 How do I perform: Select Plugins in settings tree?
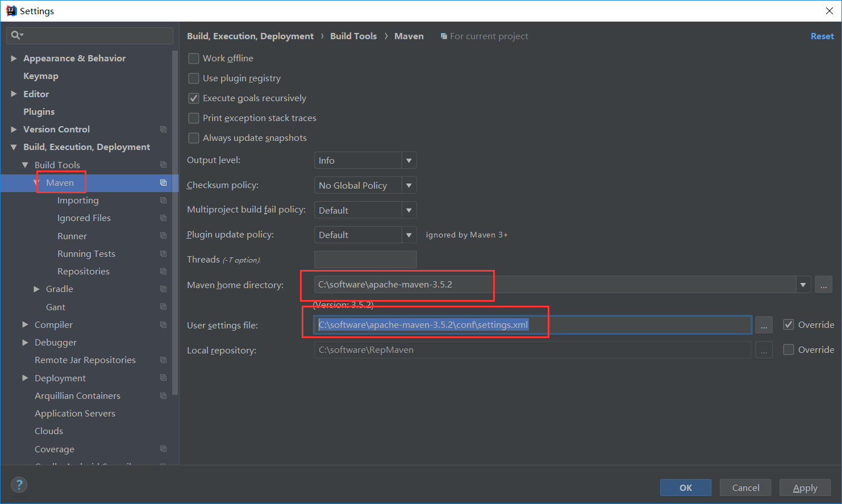(x=39, y=112)
